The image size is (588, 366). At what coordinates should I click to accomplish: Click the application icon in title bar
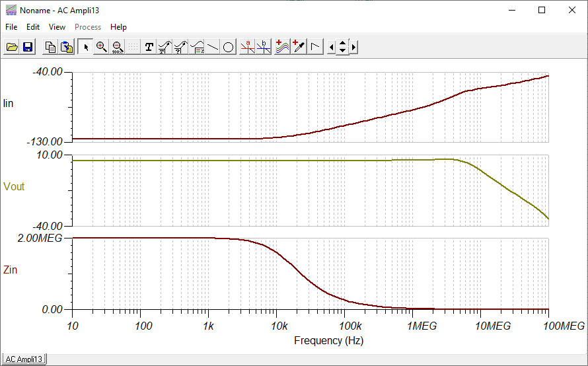tap(11, 10)
